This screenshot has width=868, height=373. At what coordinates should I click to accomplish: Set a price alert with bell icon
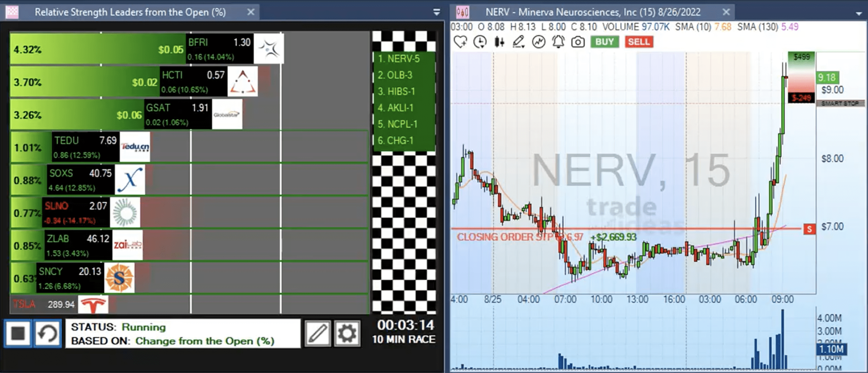pyautogui.click(x=558, y=42)
